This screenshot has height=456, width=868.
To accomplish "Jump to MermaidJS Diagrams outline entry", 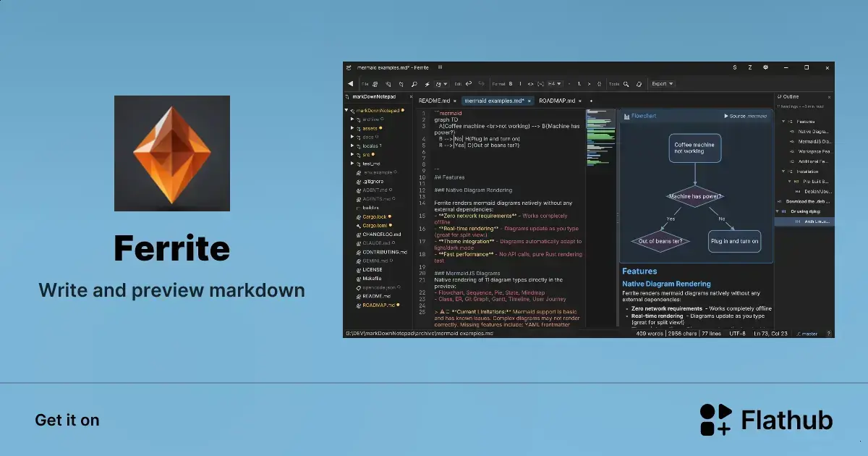I will [815, 141].
